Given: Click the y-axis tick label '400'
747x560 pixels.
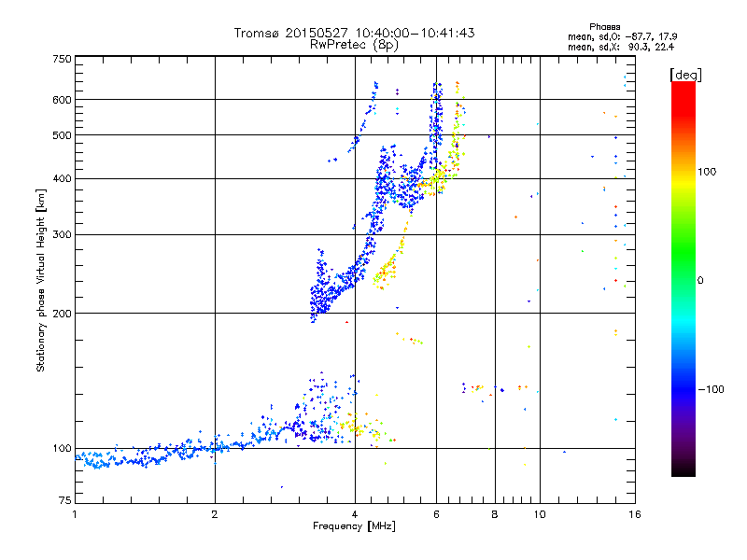Looking at the screenshot, I should pos(62,179).
